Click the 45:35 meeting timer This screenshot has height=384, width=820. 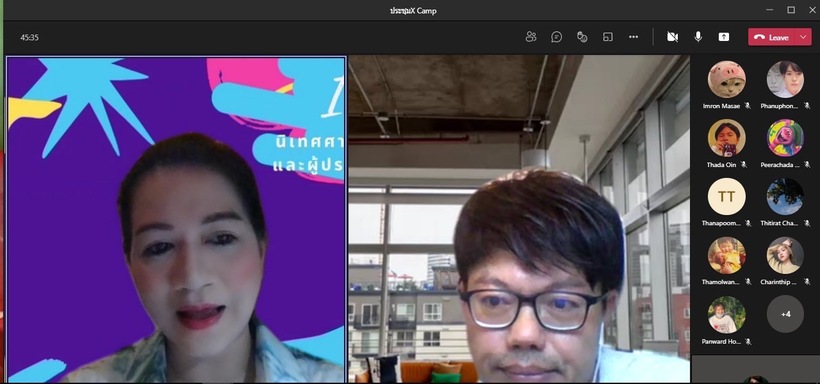(x=29, y=37)
